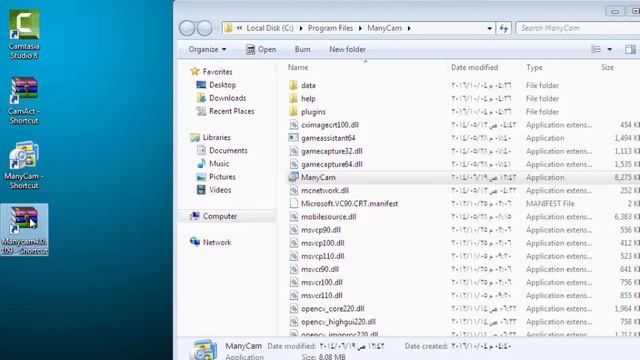This screenshot has width=640, height=360.
Task: Select Manycam4.0.109 - Shortcut desktop icon
Action: 24,230
